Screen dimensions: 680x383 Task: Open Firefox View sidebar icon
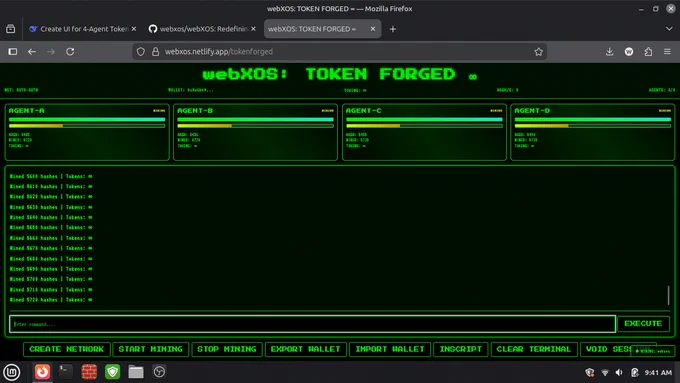coord(13,52)
